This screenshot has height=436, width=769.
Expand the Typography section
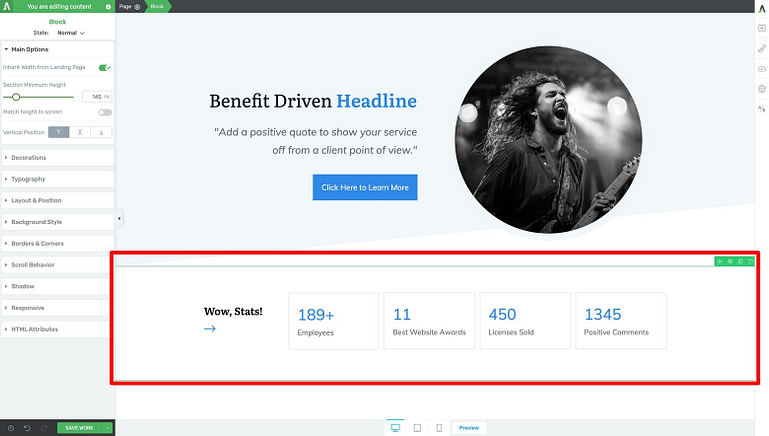(57, 179)
